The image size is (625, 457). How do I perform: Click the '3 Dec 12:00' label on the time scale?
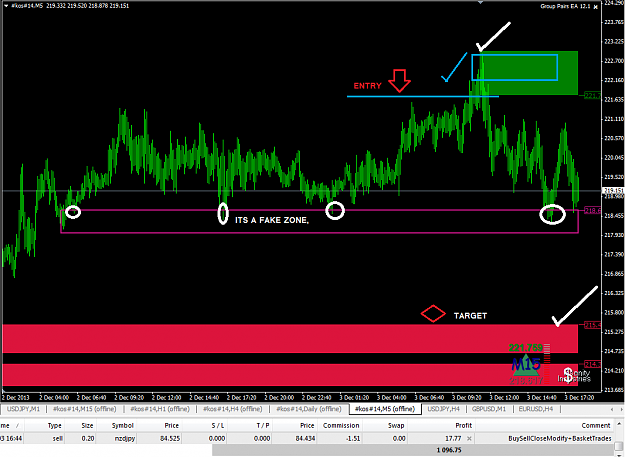point(503,398)
